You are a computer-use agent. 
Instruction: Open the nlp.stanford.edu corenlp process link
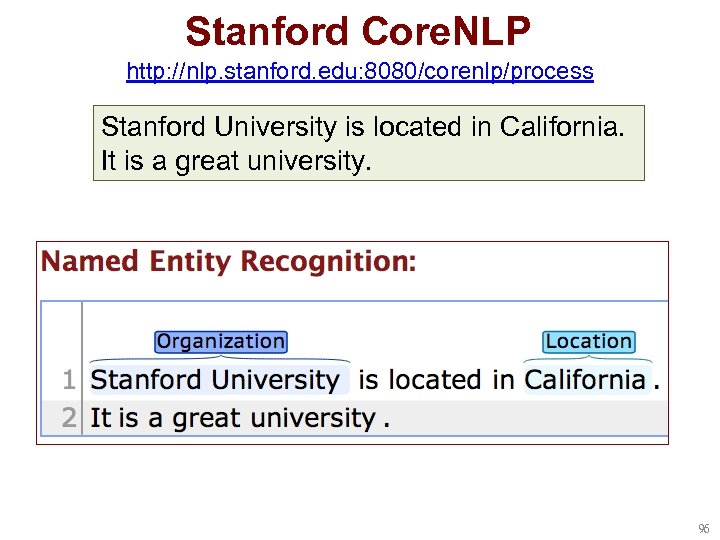(360, 72)
